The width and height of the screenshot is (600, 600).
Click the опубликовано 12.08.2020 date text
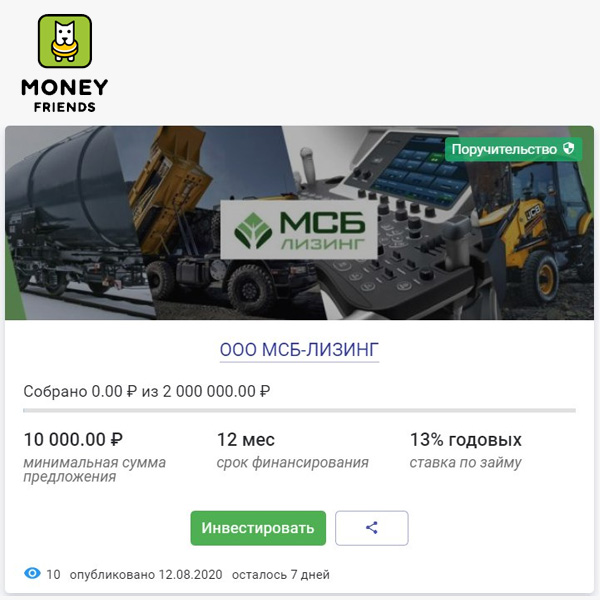(146, 574)
